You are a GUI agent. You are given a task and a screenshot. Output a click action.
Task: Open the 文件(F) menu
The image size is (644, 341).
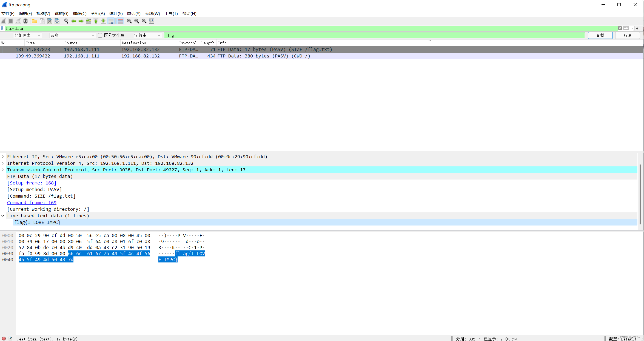8,13
